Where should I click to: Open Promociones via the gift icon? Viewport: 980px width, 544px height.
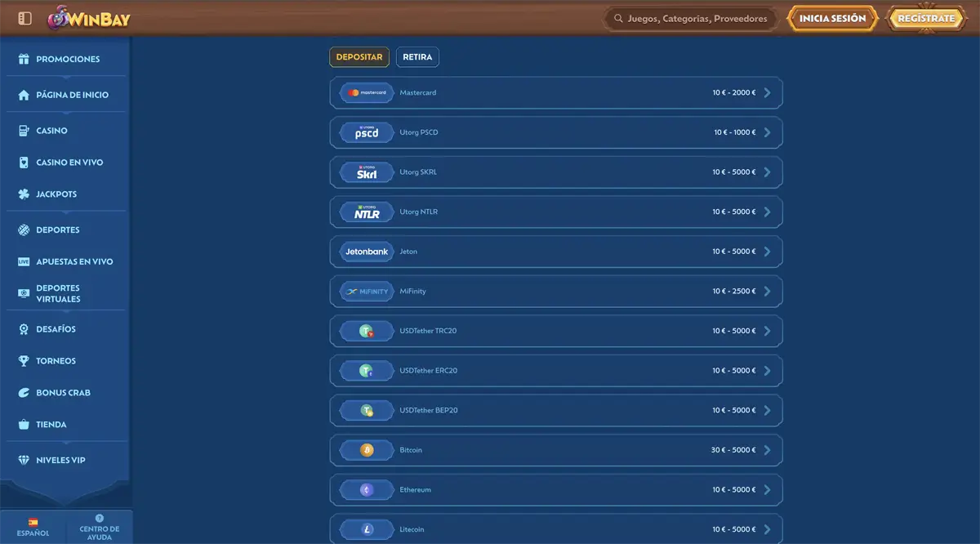coord(24,59)
